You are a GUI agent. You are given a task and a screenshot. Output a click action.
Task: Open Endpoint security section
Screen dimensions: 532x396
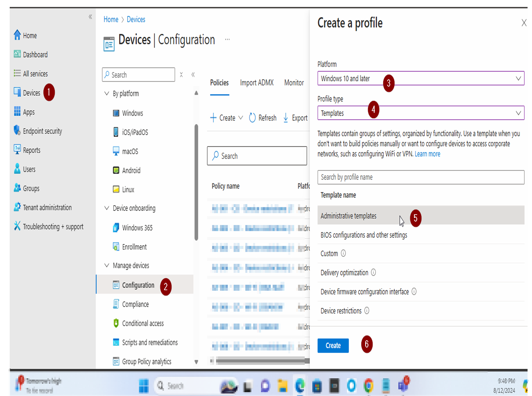[38, 131]
